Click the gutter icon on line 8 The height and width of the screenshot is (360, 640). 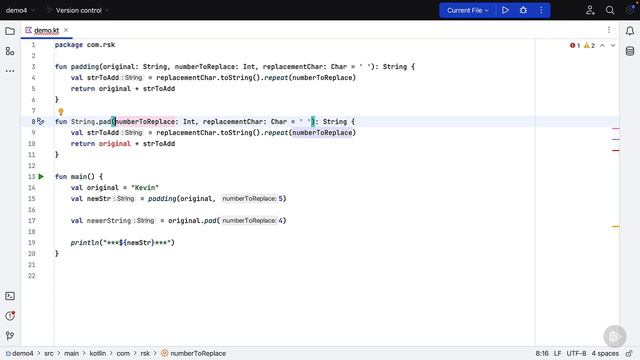coord(40,121)
